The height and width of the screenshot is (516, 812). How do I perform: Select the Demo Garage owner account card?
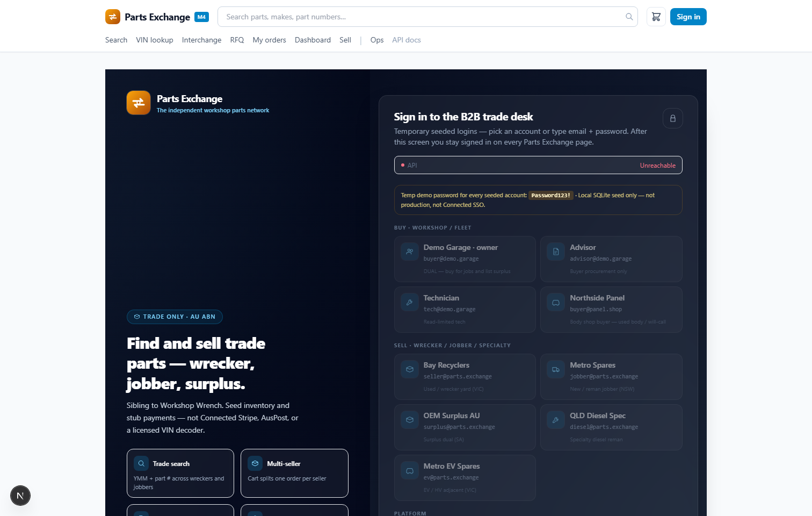click(x=465, y=259)
